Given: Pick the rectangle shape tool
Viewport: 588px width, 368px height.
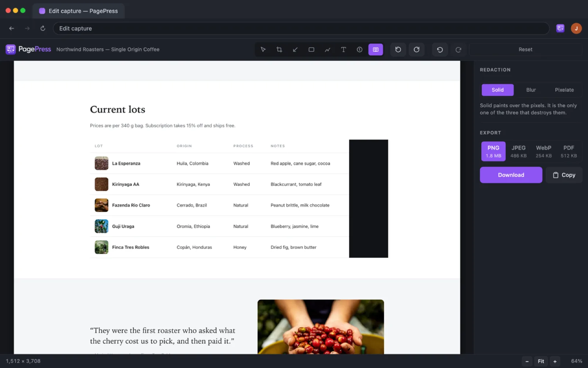Looking at the screenshot, I should point(311,50).
